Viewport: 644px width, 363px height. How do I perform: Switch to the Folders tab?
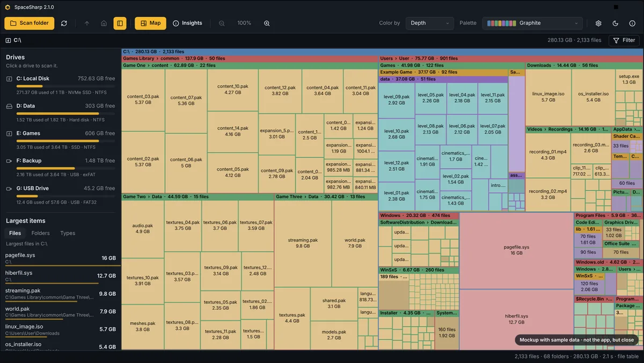click(40, 233)
